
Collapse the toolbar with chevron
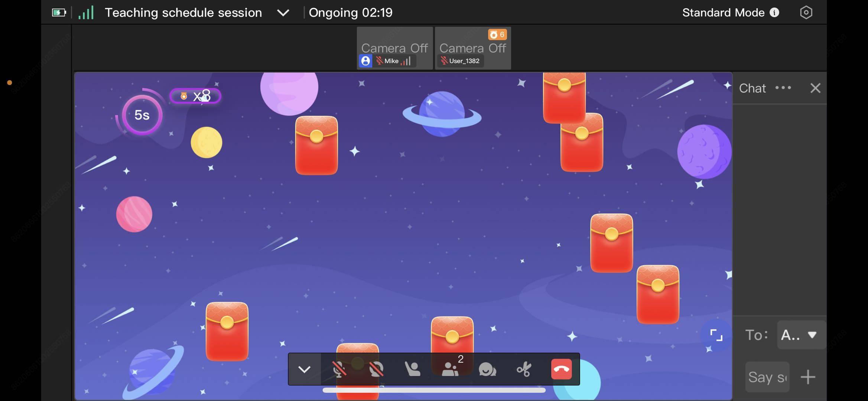coord(304,369)
